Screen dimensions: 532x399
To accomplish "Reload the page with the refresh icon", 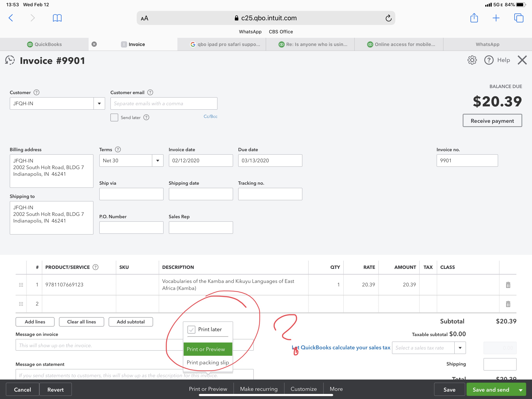I will click(x=388, y=18).
